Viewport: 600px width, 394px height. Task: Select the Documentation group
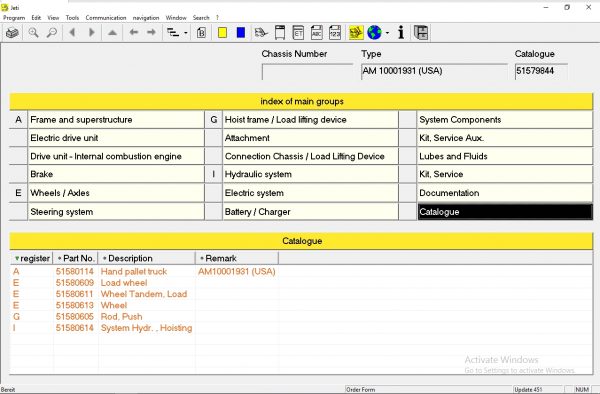click(x=505, y=193)
